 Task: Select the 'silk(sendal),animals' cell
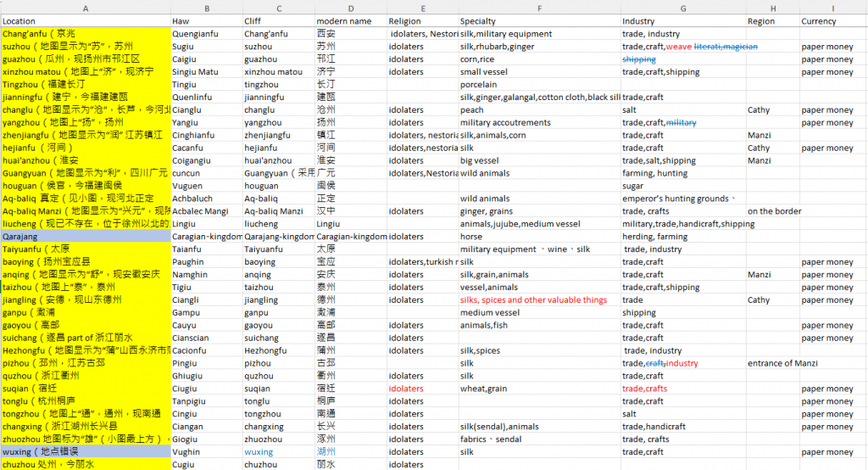point(540,426)
